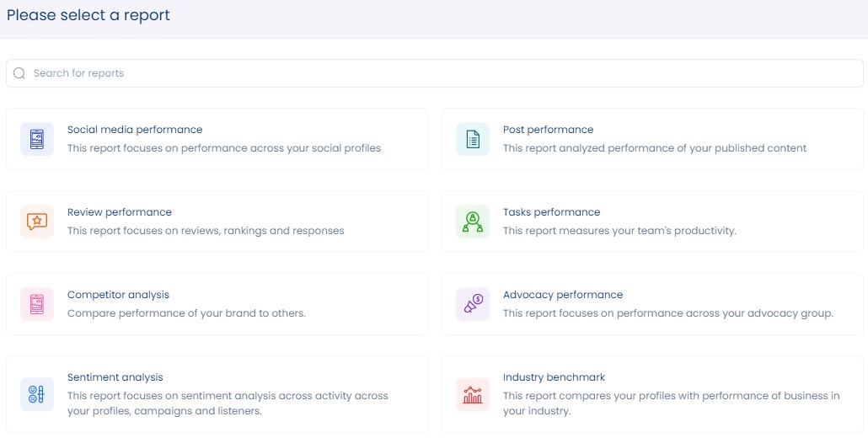Choose the Industry benchmark report title
This screenshot has width=868, height=438.
click(554, 377)
